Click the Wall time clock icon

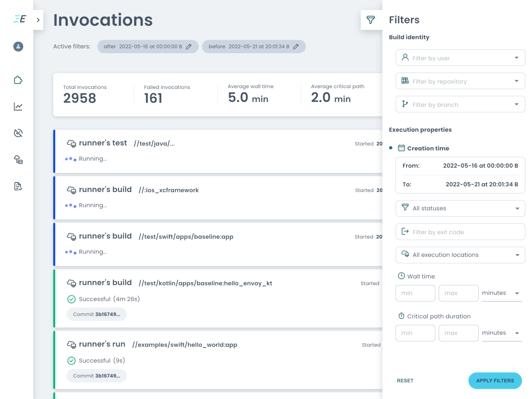(x=401, y=276)
